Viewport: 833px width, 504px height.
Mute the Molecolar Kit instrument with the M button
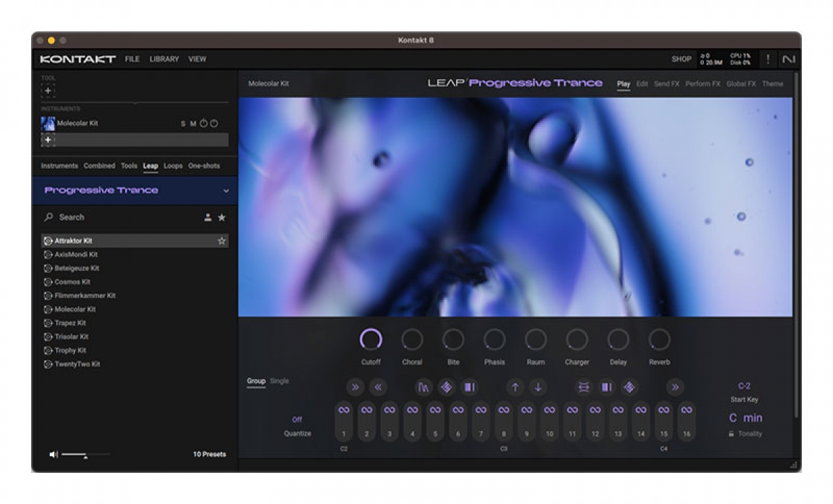click(193, 124)
